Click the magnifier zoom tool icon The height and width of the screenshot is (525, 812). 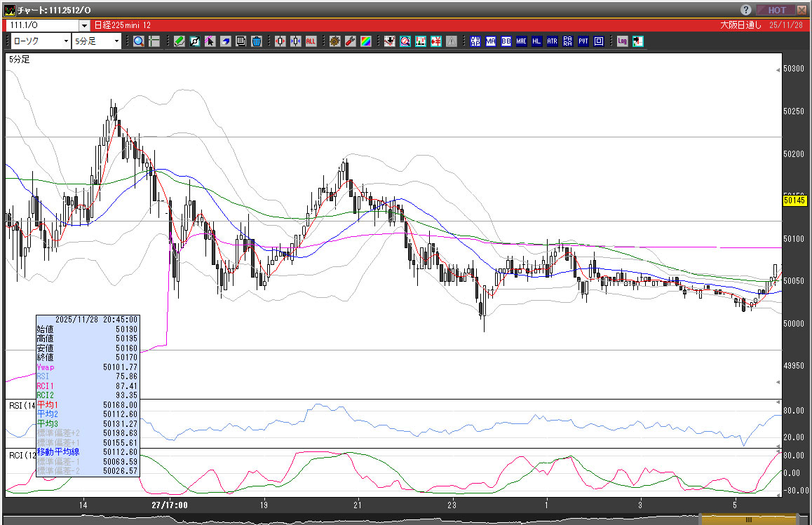[x=139, y=41]
